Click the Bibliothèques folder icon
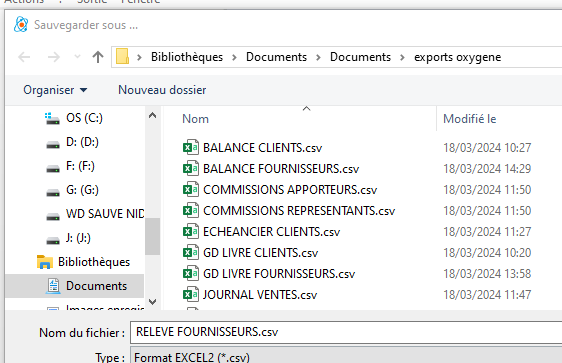The height and width of the screenshot is (363, 562). (45, 262)
